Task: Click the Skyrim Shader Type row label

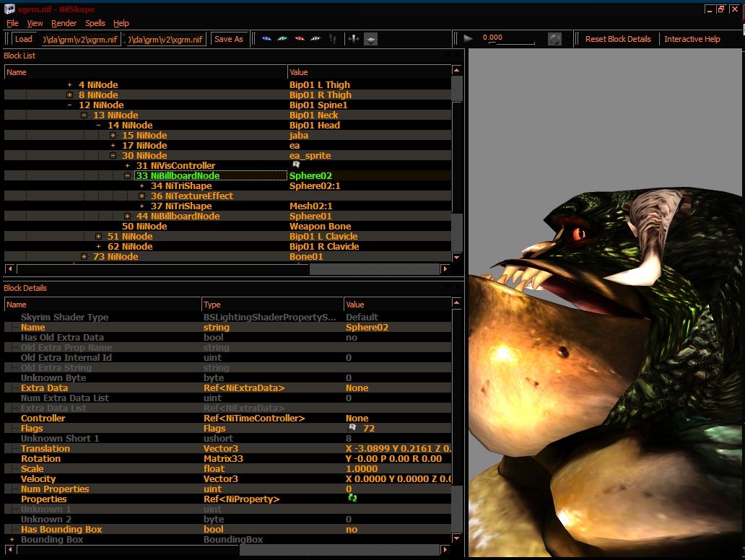Action: pyautogui.click(x=65, y=318)
